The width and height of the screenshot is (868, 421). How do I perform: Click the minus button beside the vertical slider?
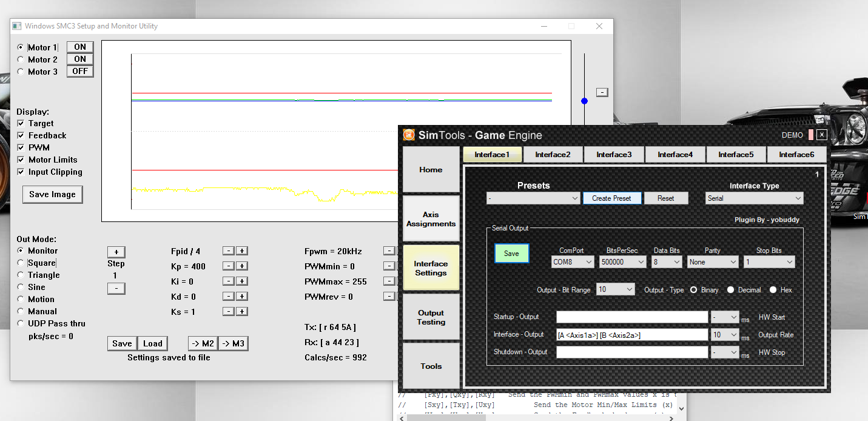click(602, 92)
